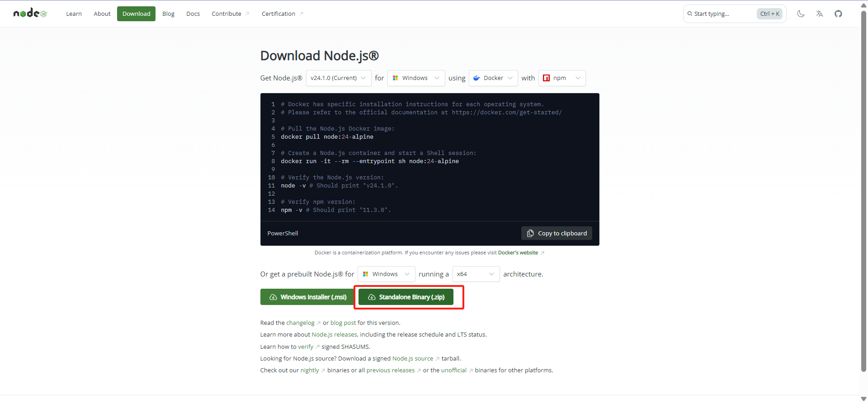Click the Windows logo in 'for' dropdown
The height and width of the screenshot is (403, 868).
395,78
